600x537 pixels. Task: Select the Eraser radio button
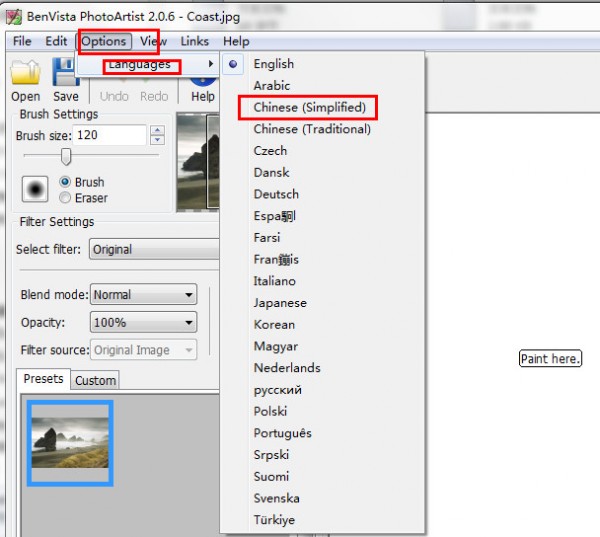(x=65, y=197)
